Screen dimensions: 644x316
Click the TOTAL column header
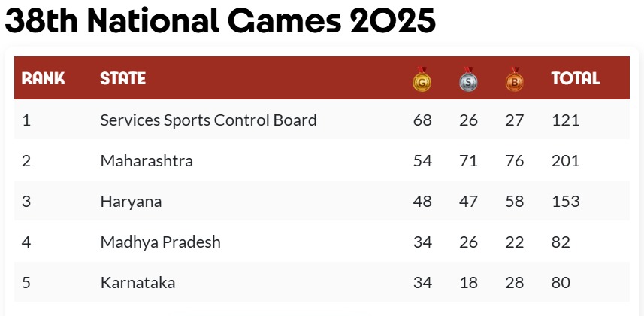[x=576, y=78]
